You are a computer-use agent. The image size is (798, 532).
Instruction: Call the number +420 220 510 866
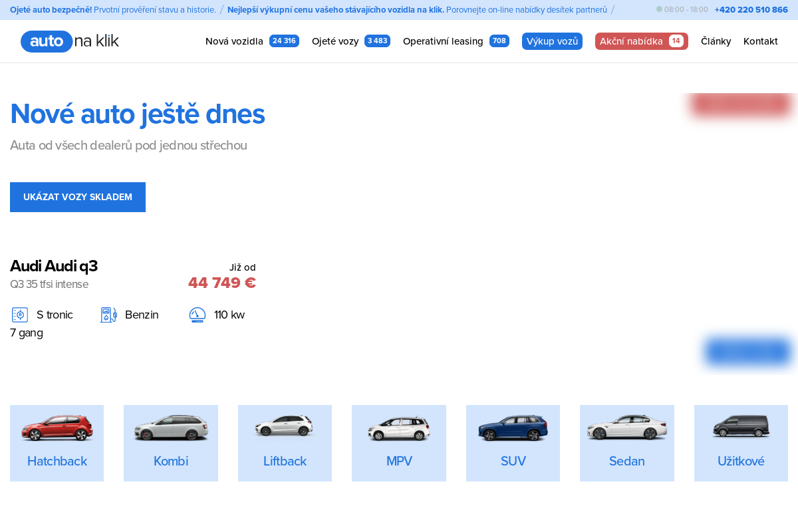[751, 10]
